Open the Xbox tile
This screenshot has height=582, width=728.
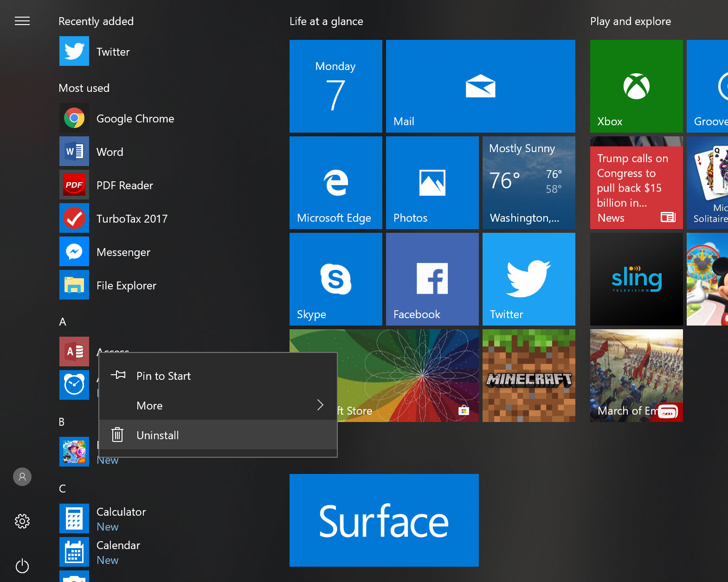[x=637, y=86]
